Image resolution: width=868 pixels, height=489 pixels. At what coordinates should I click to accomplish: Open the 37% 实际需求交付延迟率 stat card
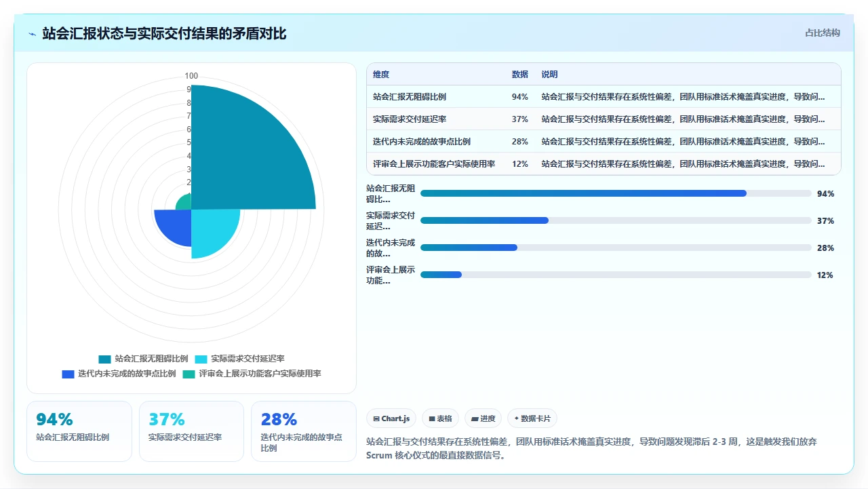[x=191, y=431]
